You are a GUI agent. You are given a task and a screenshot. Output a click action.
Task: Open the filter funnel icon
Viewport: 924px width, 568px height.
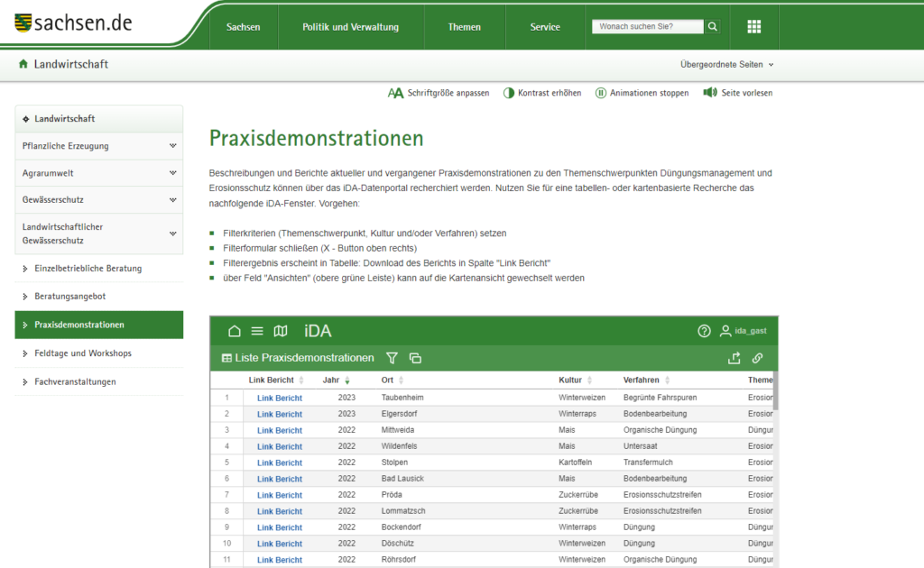(392, 358)
